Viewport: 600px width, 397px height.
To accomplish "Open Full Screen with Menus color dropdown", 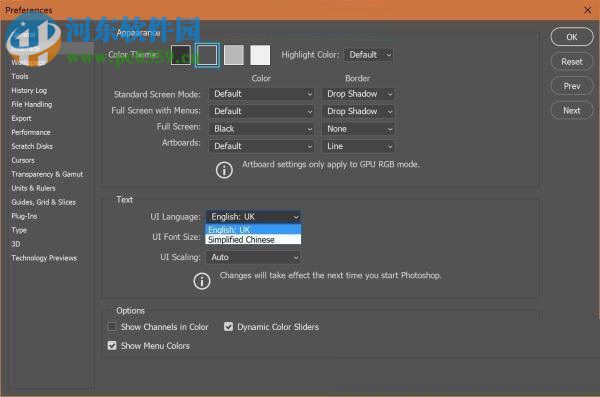I will 261,111.
